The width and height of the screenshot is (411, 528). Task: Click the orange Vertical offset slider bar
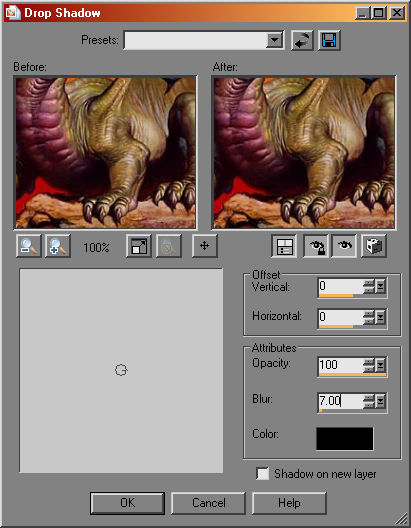[336, 296]
